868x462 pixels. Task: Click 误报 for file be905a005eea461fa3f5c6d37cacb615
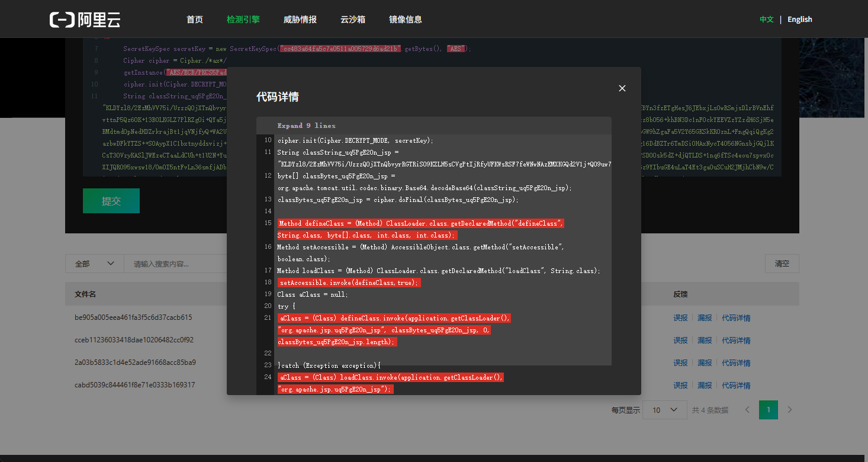(x=680, y=318)
